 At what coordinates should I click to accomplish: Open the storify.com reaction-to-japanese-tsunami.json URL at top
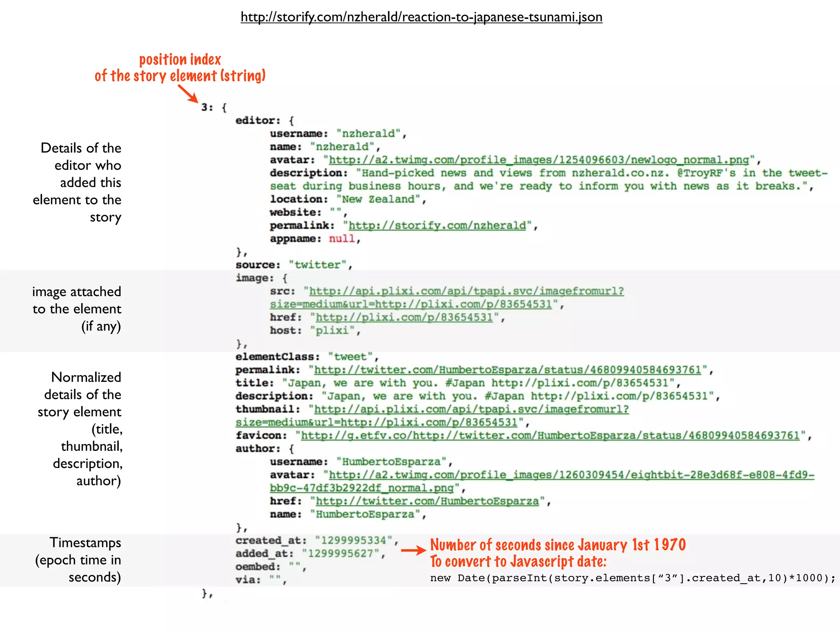click(421, 17)
